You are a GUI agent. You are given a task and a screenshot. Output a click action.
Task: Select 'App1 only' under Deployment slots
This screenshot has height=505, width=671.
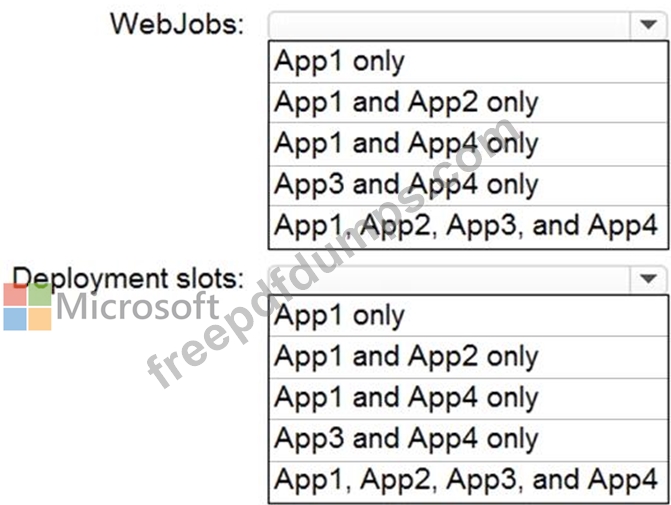468,316
